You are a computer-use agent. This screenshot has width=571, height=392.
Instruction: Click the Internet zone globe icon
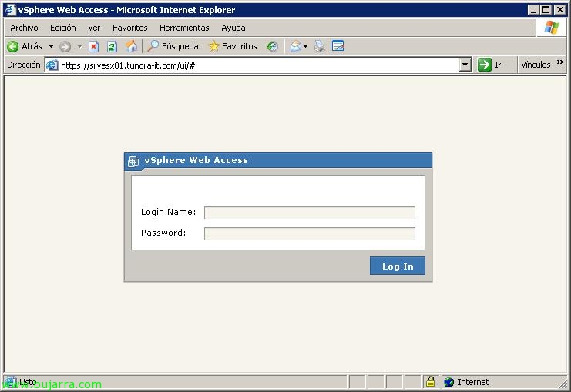pos(449,382)
